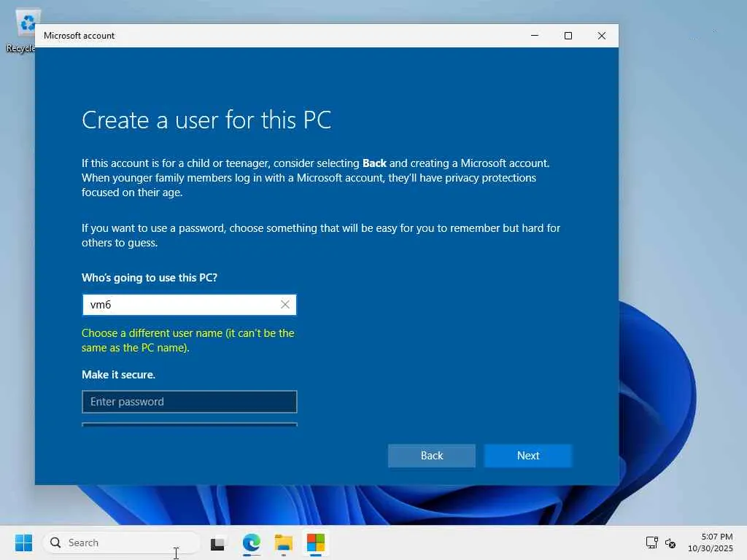Close the Microsoft account window

(x=602, y=36)
